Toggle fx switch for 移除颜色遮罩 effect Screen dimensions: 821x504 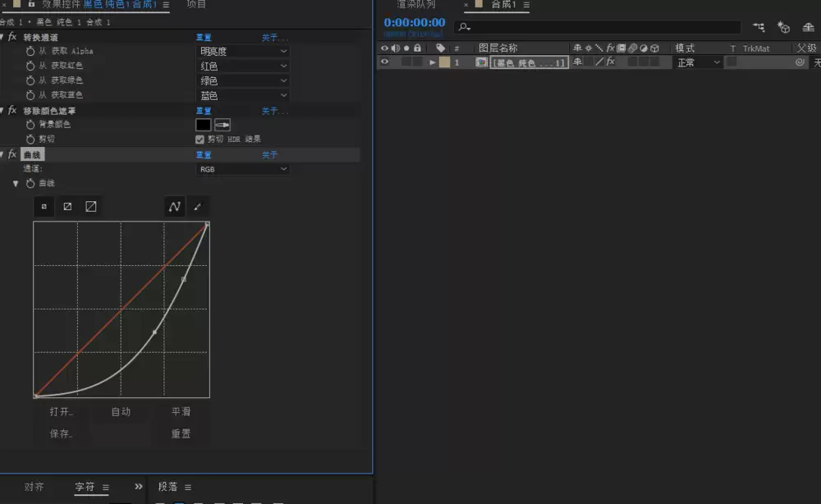click(x=12, y=111)
